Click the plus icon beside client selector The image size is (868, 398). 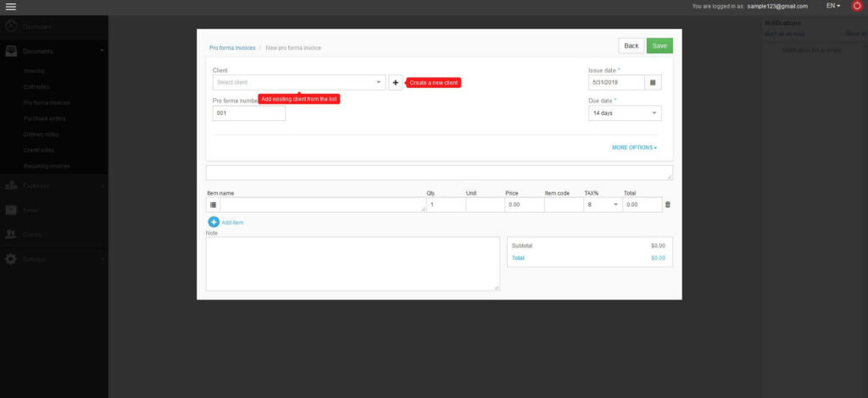[395, 82]
